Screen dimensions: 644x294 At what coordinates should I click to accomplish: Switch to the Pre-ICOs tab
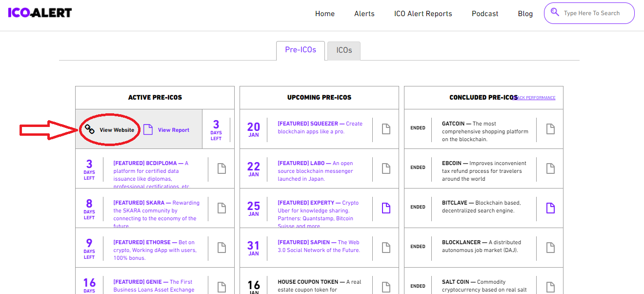[301, 50]
